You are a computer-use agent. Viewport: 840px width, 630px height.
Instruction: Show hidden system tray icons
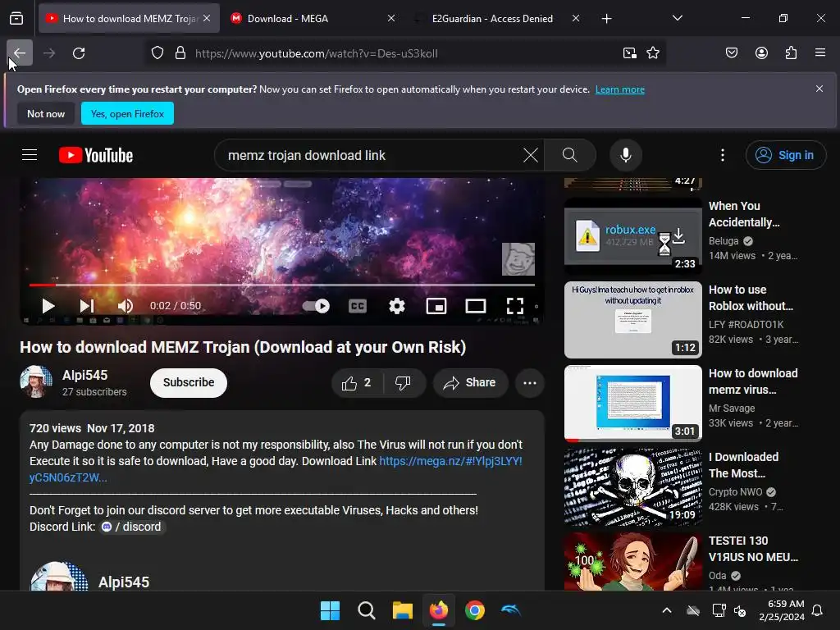click(666, 610)
